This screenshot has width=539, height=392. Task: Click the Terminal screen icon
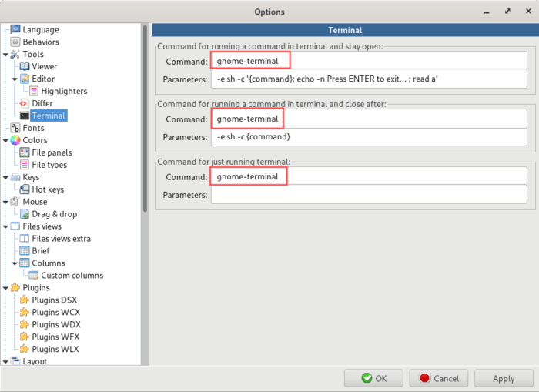click(25, 116)
